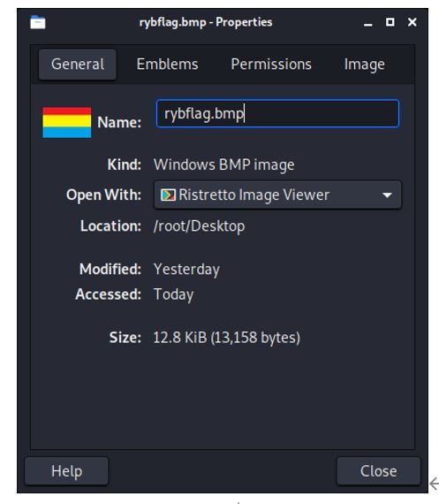This screenshot has height=504, width=439.
Task: Open the Ristretto Image Viewer combo box
Action: [x=277, y=195]
